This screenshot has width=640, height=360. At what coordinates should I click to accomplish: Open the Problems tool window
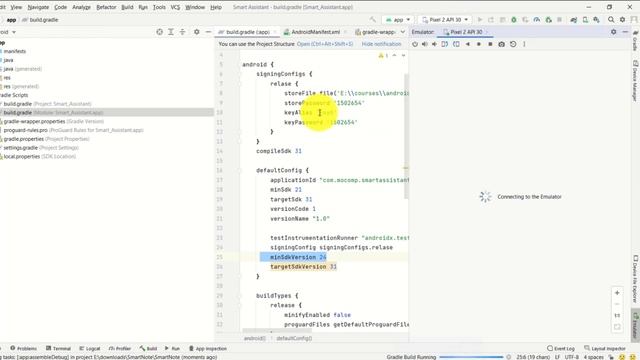pyautogui.click(x=23, y=349)
